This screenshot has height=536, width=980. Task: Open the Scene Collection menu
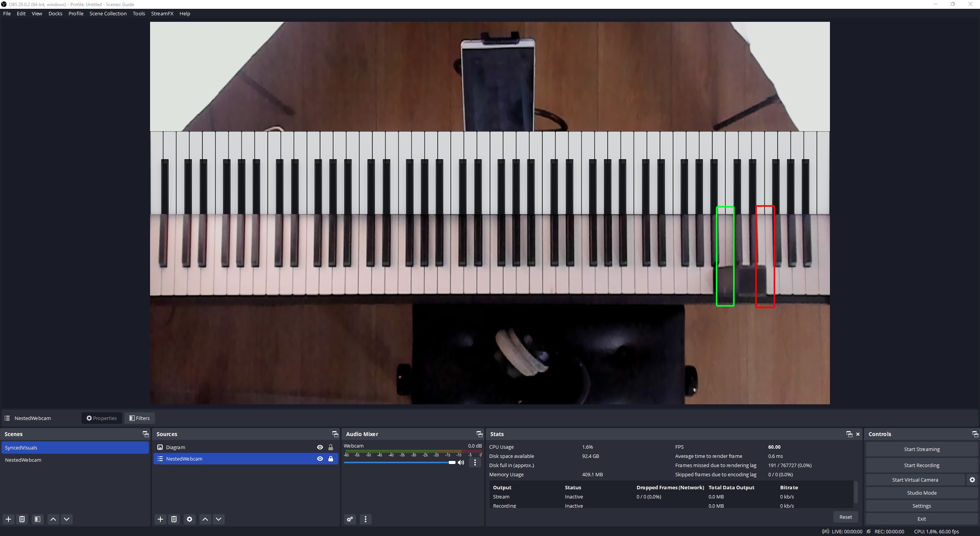pos(108,13)
